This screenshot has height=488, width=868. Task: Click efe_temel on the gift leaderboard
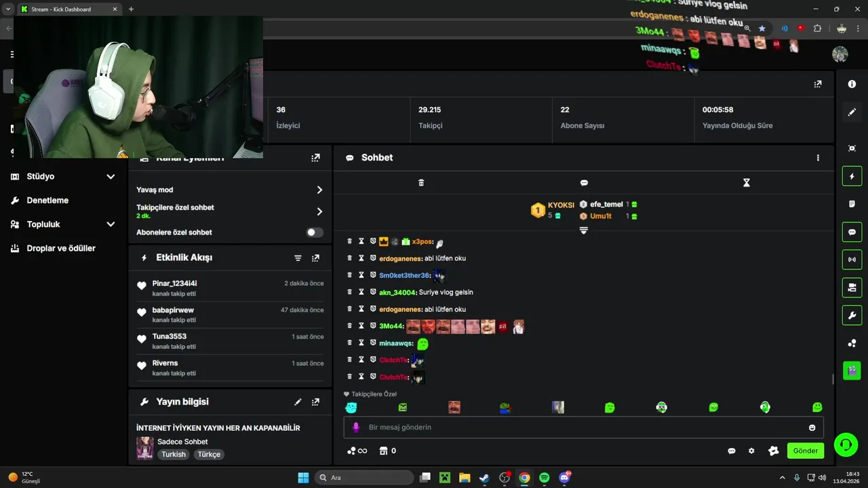coord(606,204)
